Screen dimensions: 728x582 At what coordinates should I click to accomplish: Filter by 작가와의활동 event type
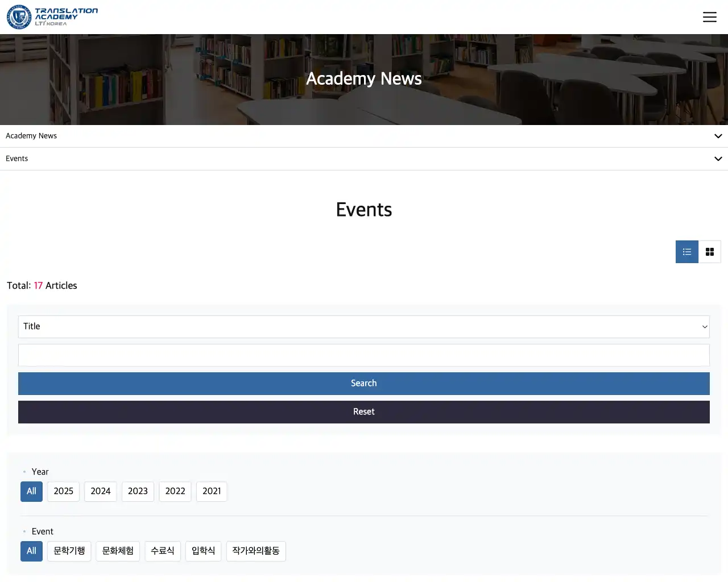click(x=256, y=551)
